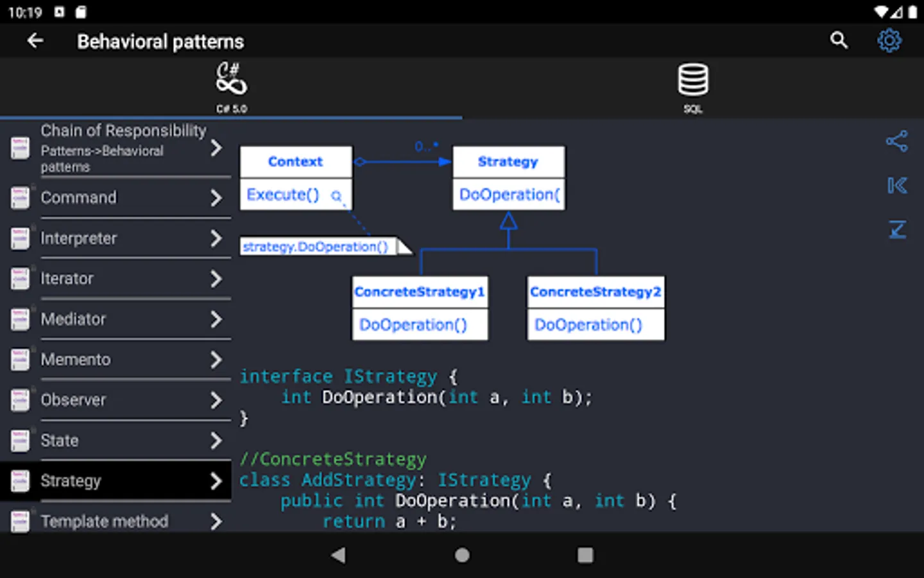The image size is (924, 578).
Task: Open Iterator document icon
Action: pos(20,279)
